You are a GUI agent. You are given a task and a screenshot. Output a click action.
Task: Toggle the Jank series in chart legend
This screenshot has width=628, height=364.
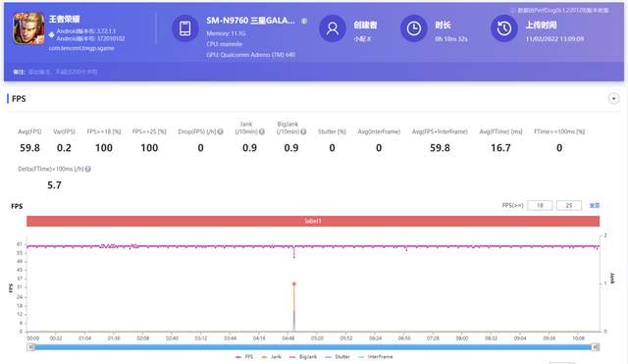[x=271, y=357]
